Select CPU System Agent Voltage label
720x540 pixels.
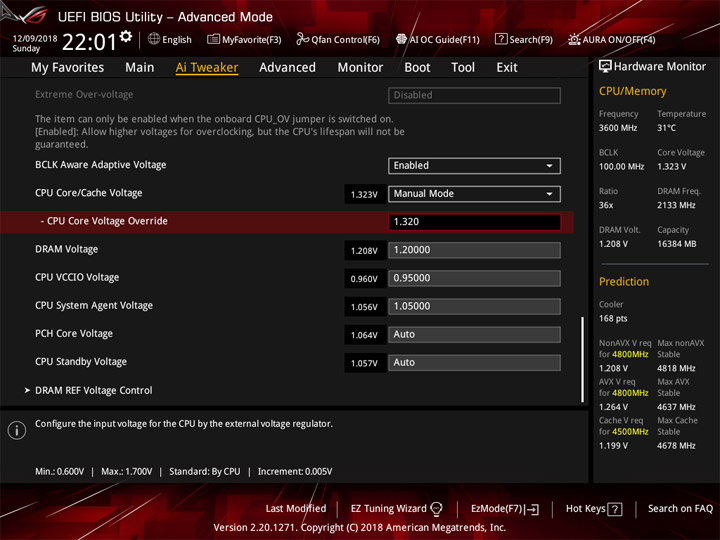point(94,305)
